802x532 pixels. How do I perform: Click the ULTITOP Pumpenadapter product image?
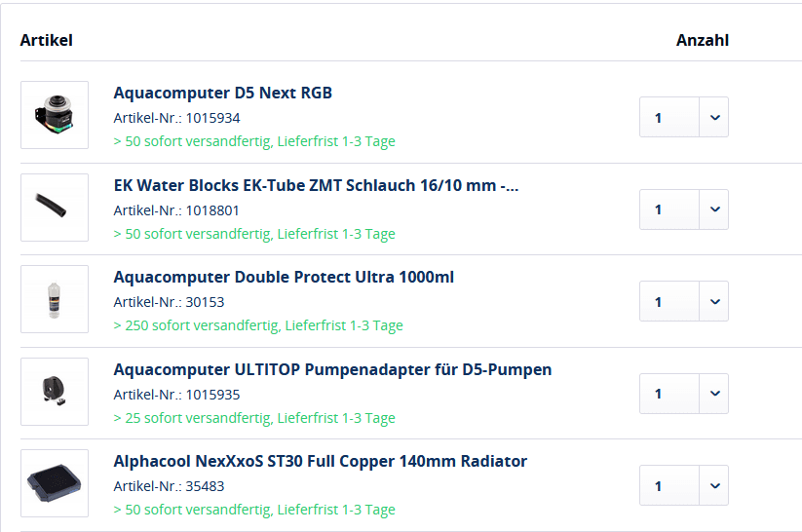[x=55, y=392]
